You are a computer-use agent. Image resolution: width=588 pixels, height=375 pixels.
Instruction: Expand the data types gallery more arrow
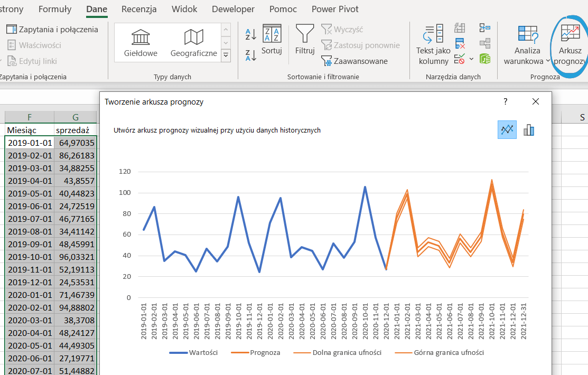226,54
